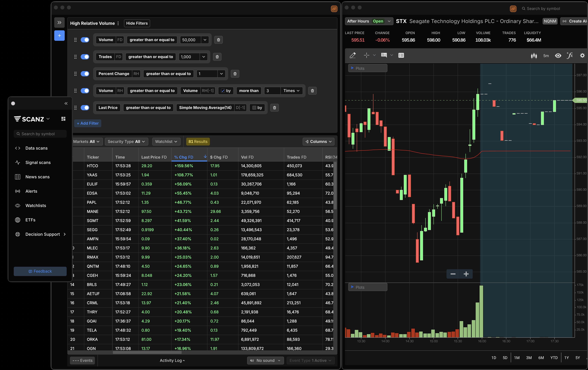Expand the sidebar with double-chevron icon
The image size is (588, 370).
(x=59, y=23)
